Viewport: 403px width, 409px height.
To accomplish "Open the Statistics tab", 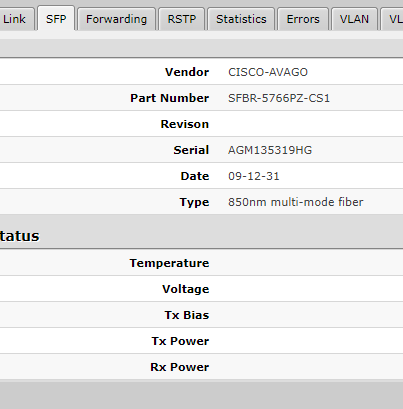I will click(x=241, y=19).
